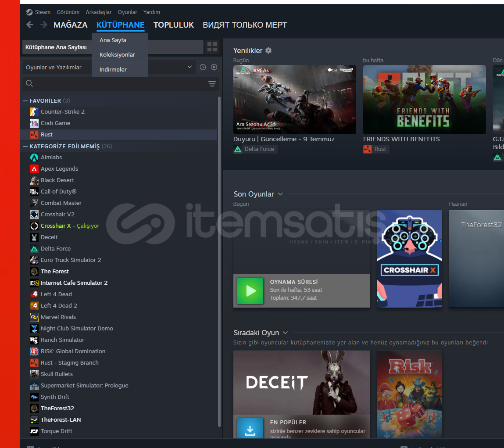This screenshot has width=504, height=448.
Task: Go back with the left arrow
Action: [30, 25]
